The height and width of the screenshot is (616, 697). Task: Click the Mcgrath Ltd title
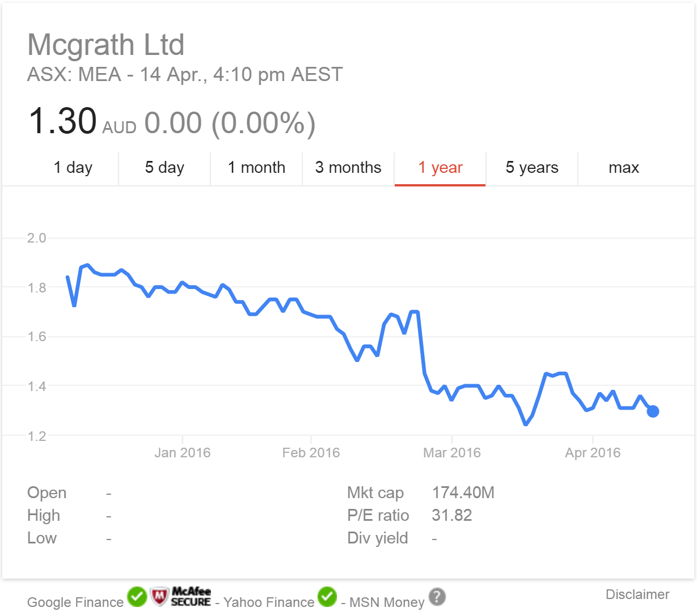click(106, 45)
